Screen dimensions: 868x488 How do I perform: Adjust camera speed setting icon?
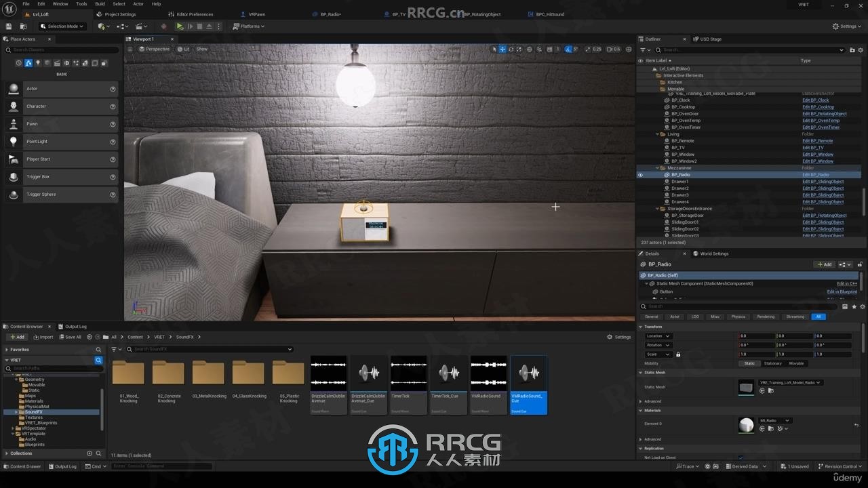(613, 49)
